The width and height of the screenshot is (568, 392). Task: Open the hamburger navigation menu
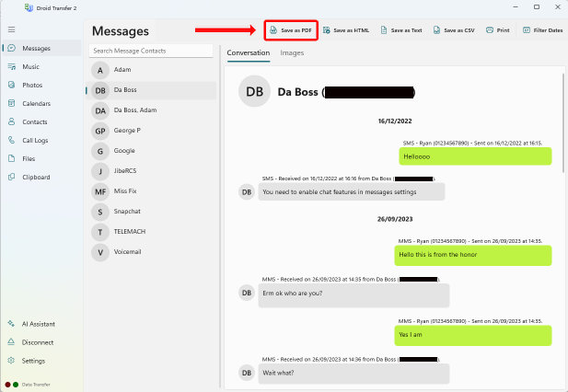click(12, 29)
